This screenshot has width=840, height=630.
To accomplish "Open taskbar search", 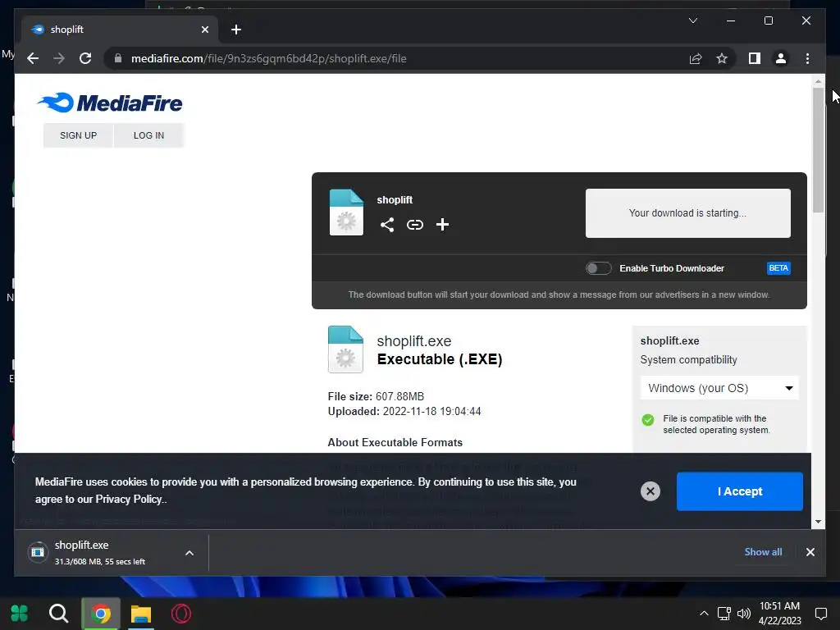I will pos(58,614).
